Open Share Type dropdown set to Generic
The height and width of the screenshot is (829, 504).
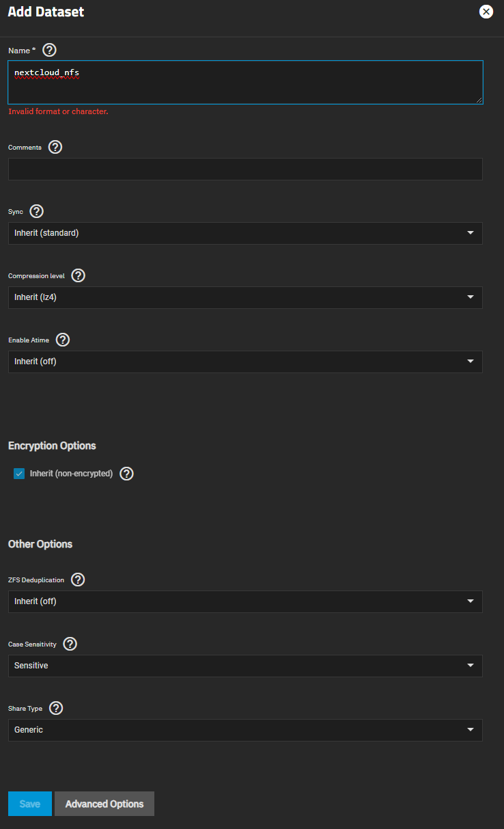[x=245, y=730]
